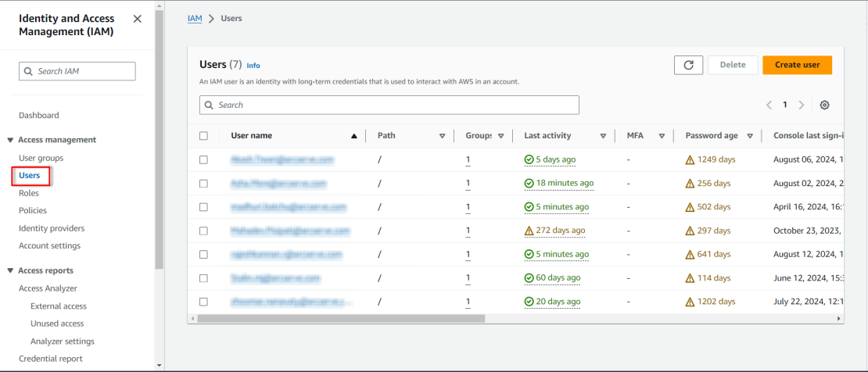Click the sidebar vertical scrollbar
This screenshot has height=372, width=868.
click(x=160, y=138)
